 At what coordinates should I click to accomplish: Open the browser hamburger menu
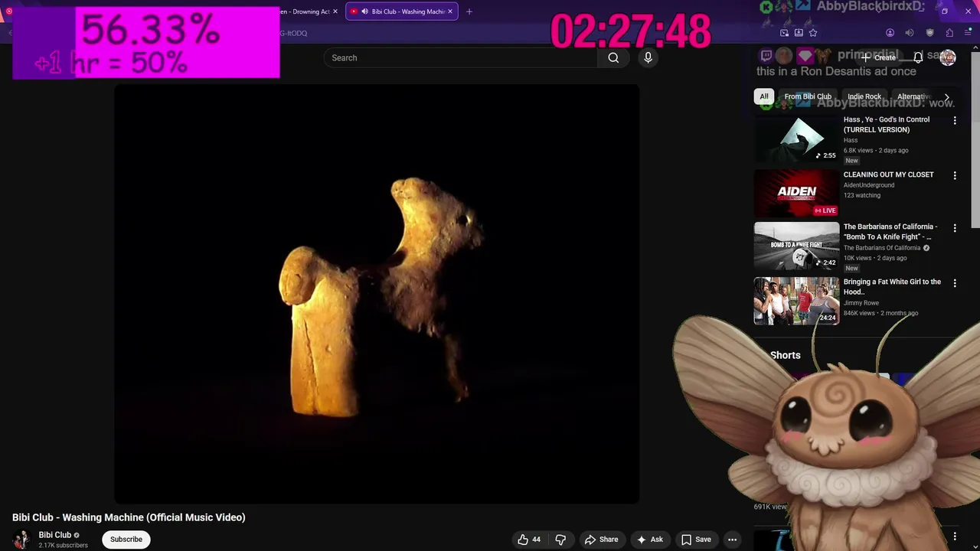tap(969, 33)
